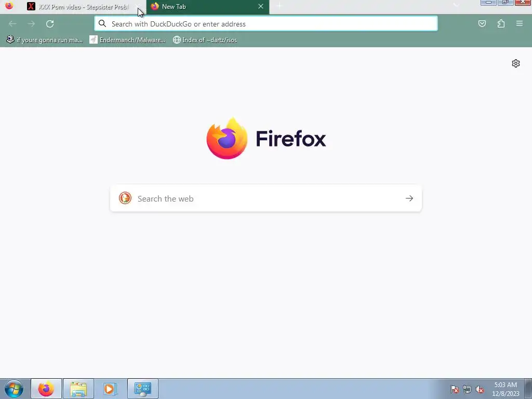
Task: Close the first tab using its X
Action: tap(137, 6)
